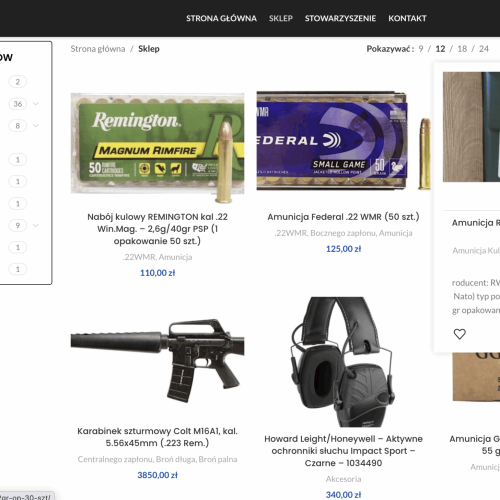The width and height of the screenshot is (500, 500).
Task: Open the KONTAKT menu item
Action: [407, 18]
